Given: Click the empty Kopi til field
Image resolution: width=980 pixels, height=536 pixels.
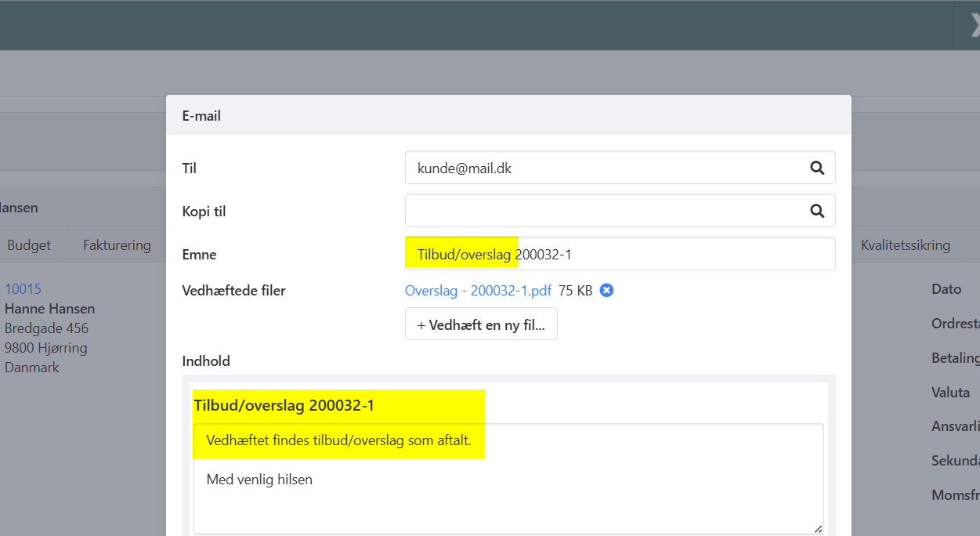Looking at the screenshot, I should coord(620,211).
